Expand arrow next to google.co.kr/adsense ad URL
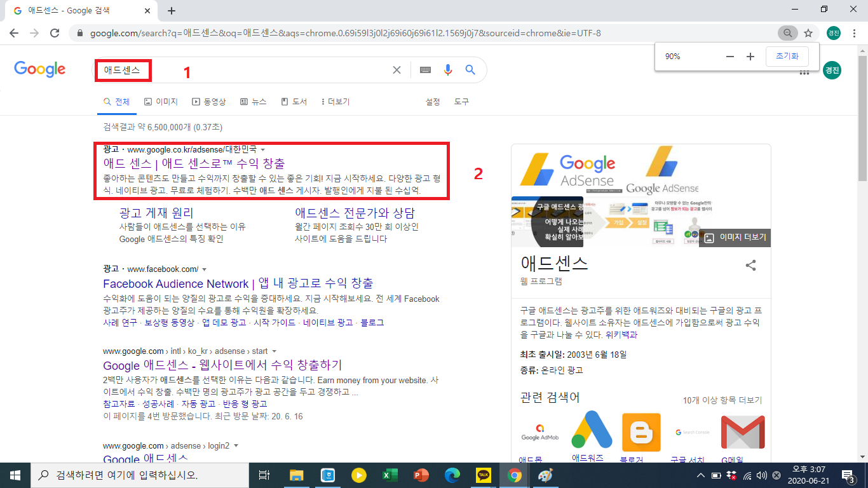Viewport: 868px width, 488px height. pos(262,150)
